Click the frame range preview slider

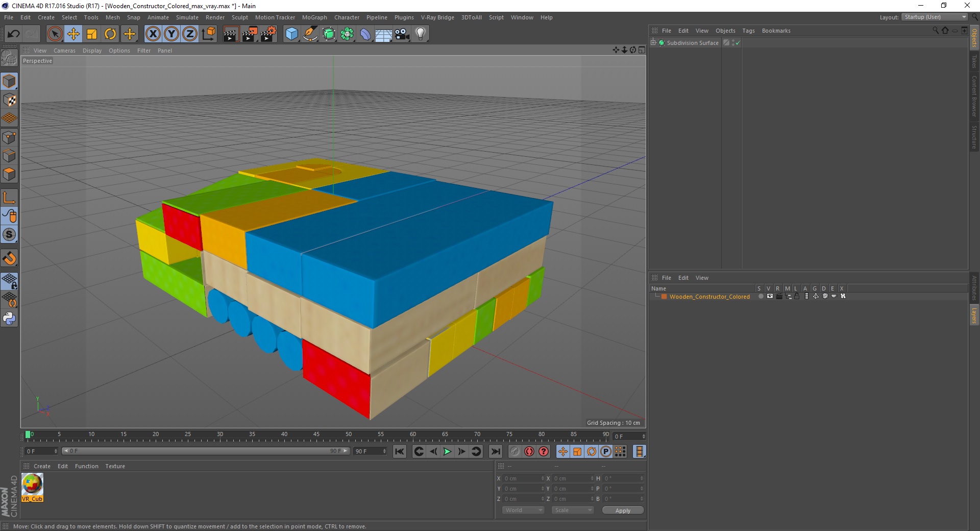[x=206, y=451]
